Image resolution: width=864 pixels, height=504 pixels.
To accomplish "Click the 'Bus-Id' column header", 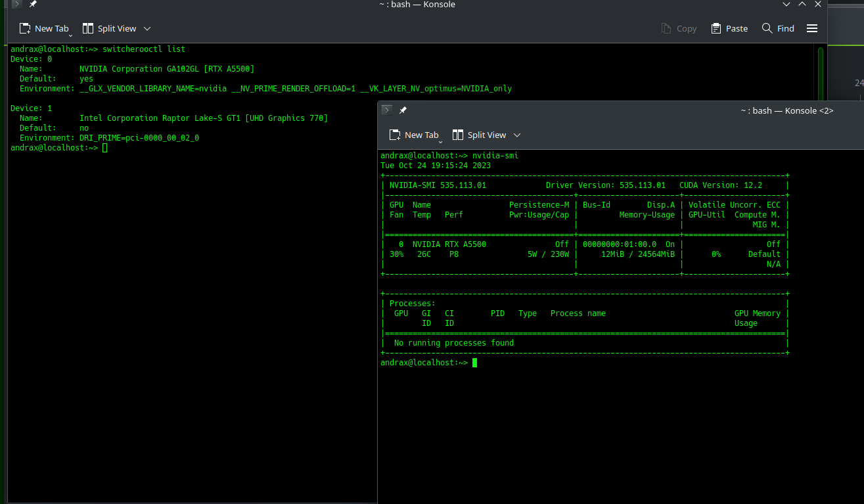I will click(x=597, y=205).
